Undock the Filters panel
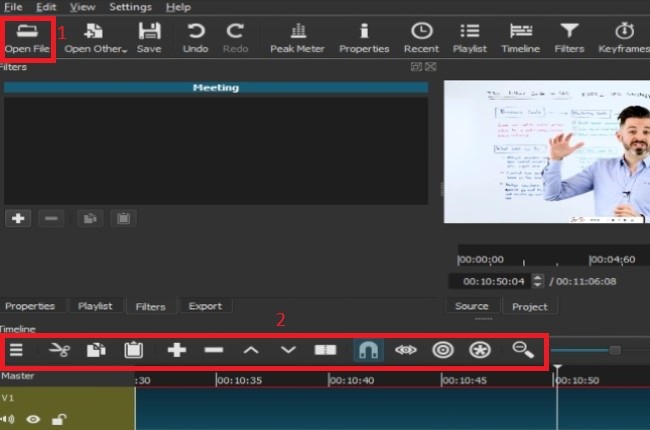The width and height of the screenshot is (650, 430). [x=416, y=66]
